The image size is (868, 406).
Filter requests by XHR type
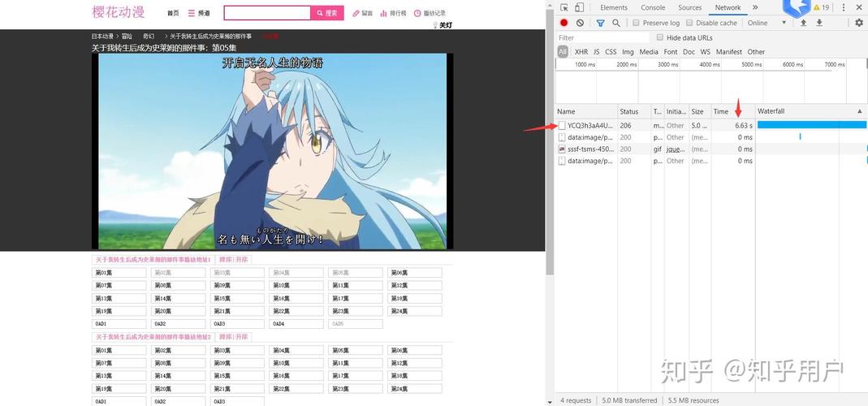581,52
